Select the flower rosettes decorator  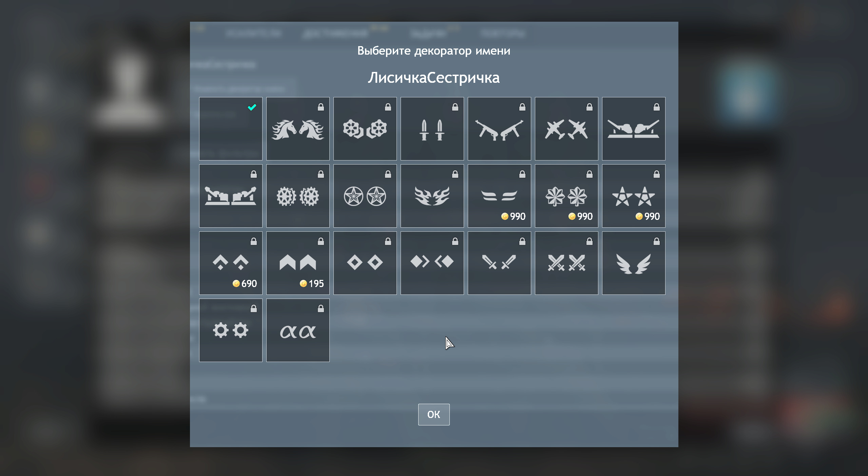(x=365, y=129)
